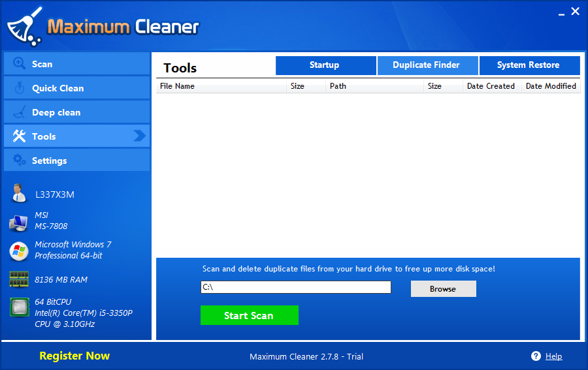588x370 pixels.
Task: Open the Settings section
Action: coord(77,161)
